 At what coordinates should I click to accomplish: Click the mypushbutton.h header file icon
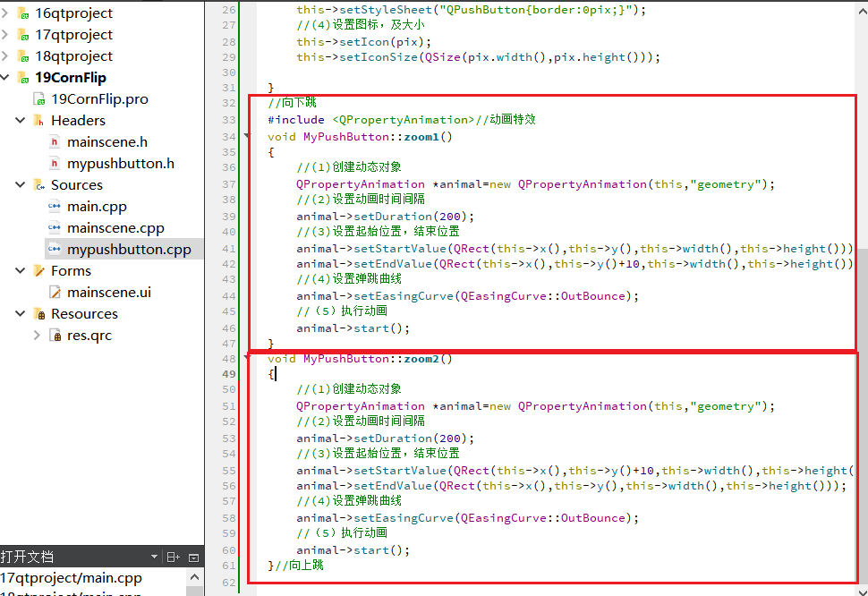(55, 164)
